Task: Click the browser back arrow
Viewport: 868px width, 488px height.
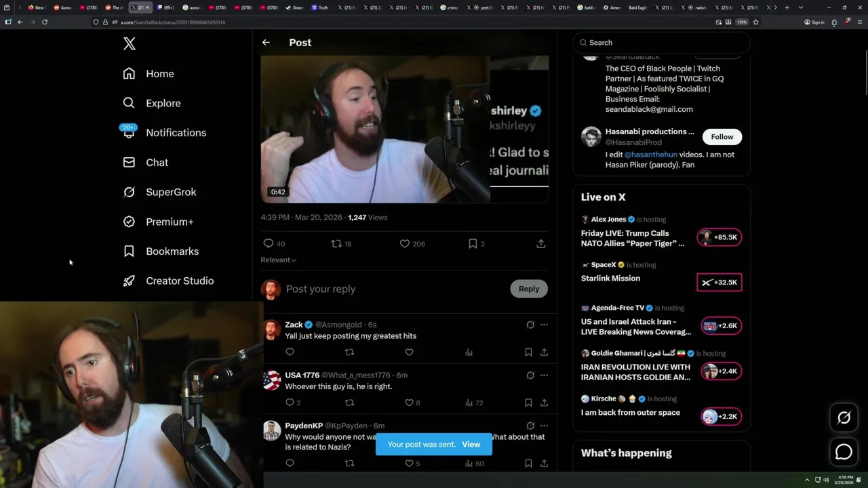Action: [x=20, y=22]
